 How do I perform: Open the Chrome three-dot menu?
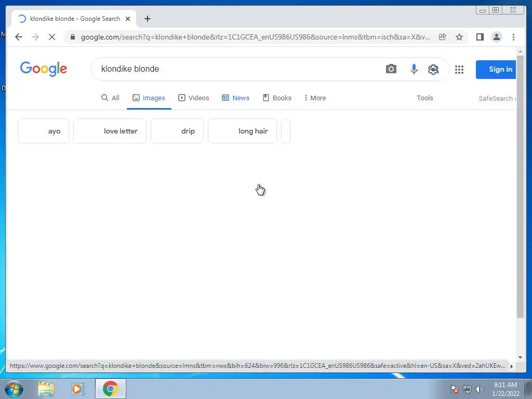click(514, 37)
